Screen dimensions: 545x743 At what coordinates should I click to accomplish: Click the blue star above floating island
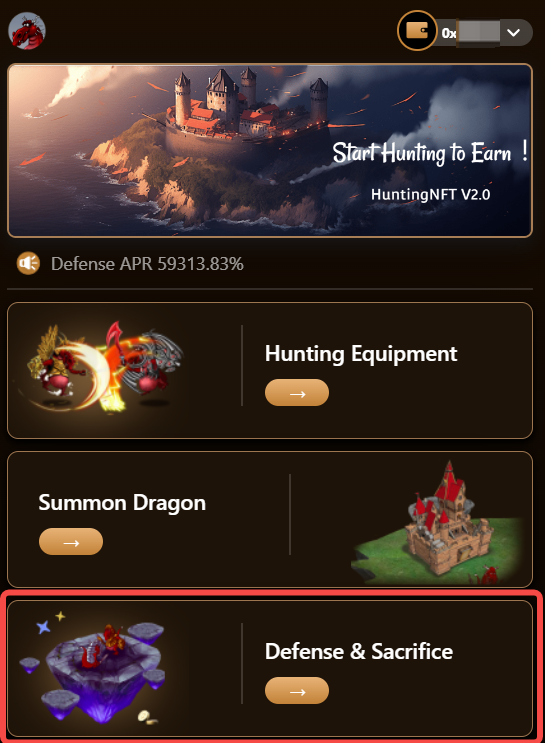click(44, 627)
